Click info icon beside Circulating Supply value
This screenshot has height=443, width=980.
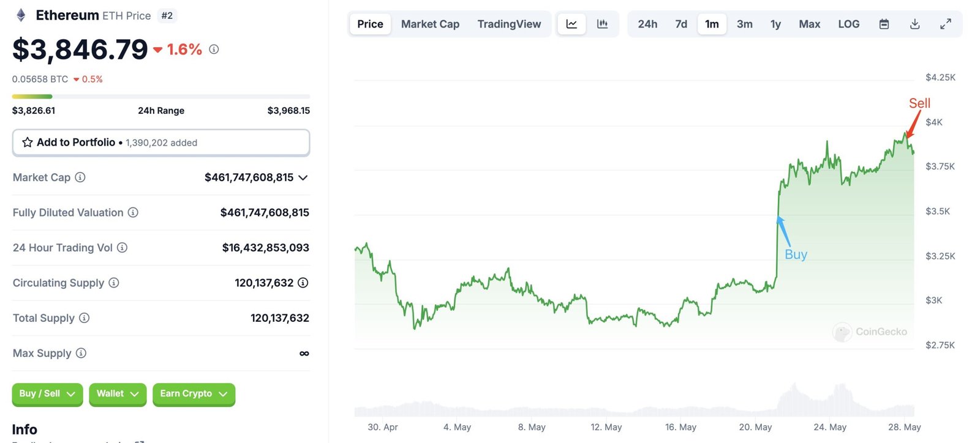point(303,283)
